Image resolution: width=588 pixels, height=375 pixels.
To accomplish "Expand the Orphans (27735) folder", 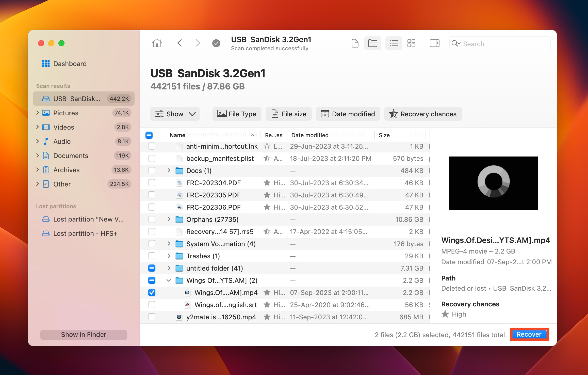I will click(x=168, y=219).
